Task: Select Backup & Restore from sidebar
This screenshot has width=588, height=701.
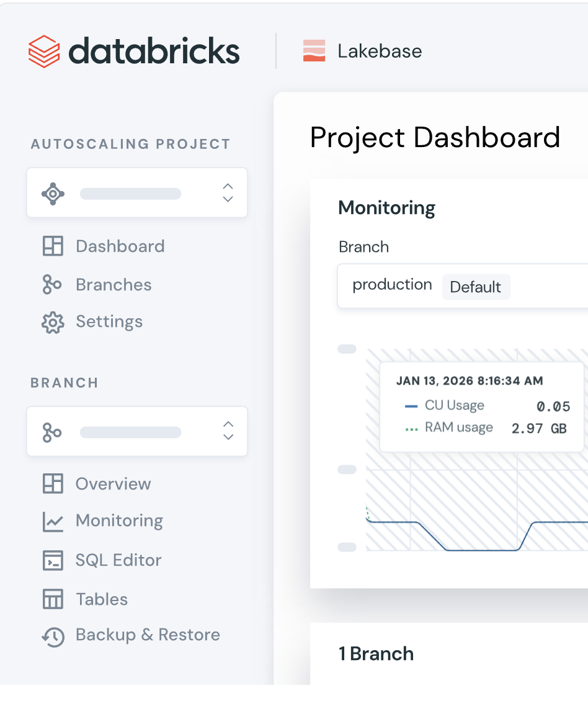Action: pyautogui.click(x=148, y=635)
